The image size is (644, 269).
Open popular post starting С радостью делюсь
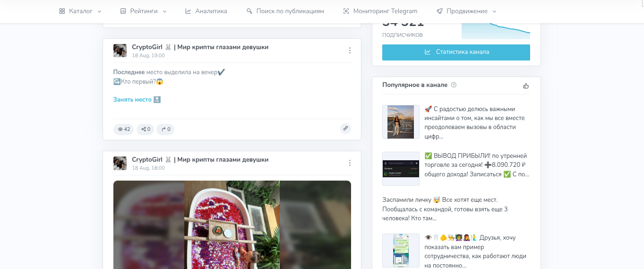click(475, 122)
